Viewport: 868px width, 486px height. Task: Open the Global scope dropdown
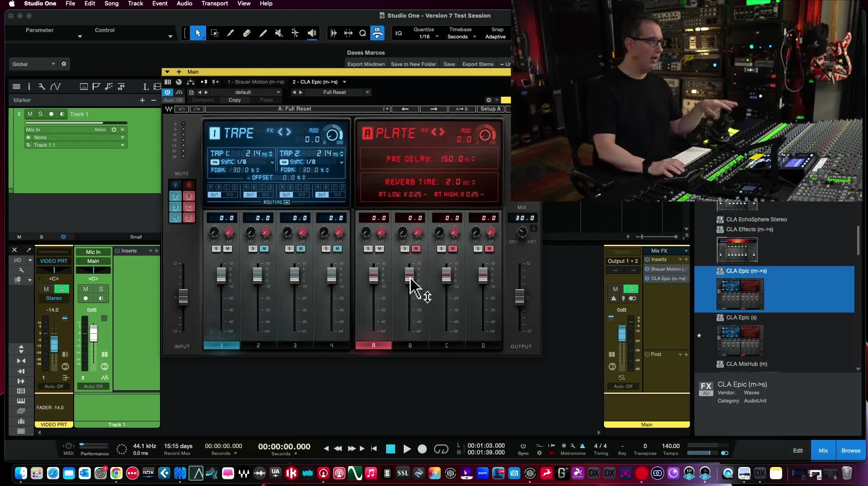(33, 64)
